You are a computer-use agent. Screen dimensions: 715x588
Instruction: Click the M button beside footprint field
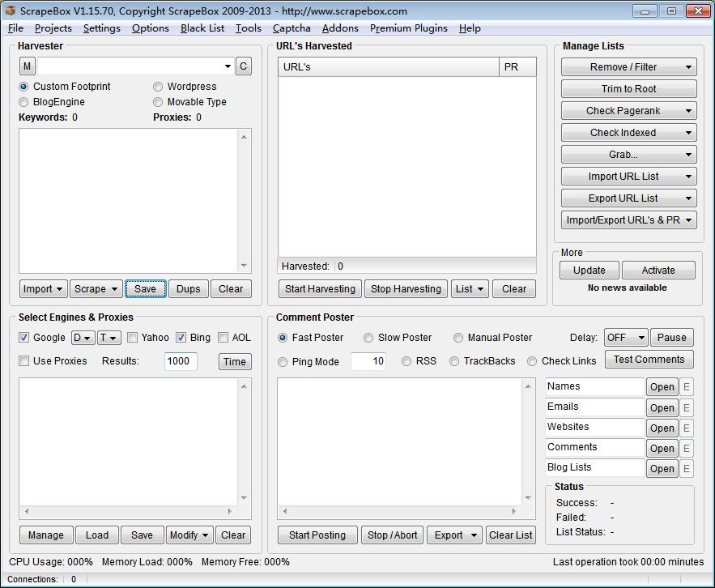[27, 66]
